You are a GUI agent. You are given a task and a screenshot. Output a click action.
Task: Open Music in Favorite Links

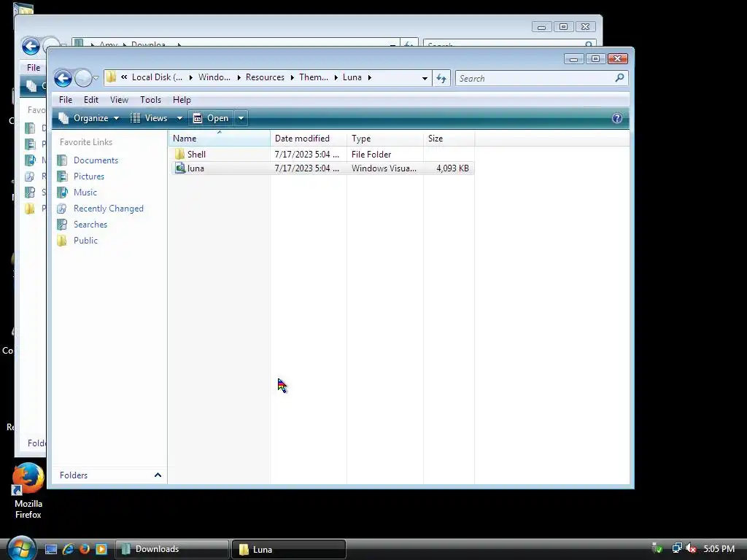85,192
